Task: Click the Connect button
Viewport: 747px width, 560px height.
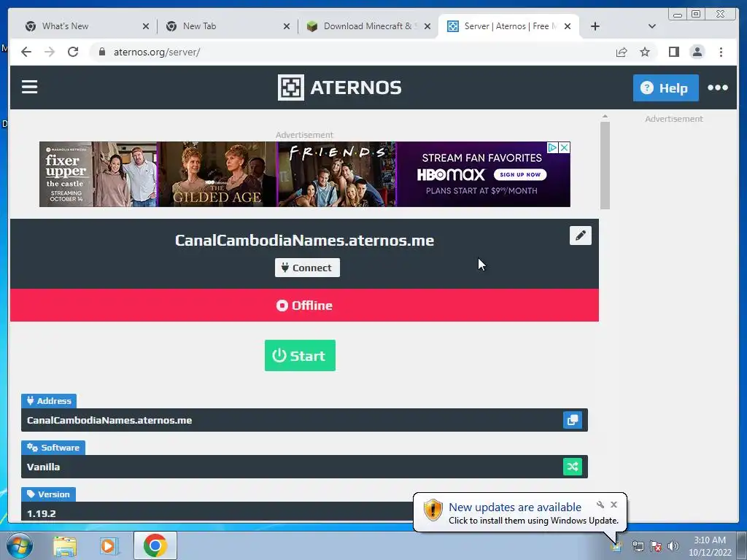Action: click(307, 268)
